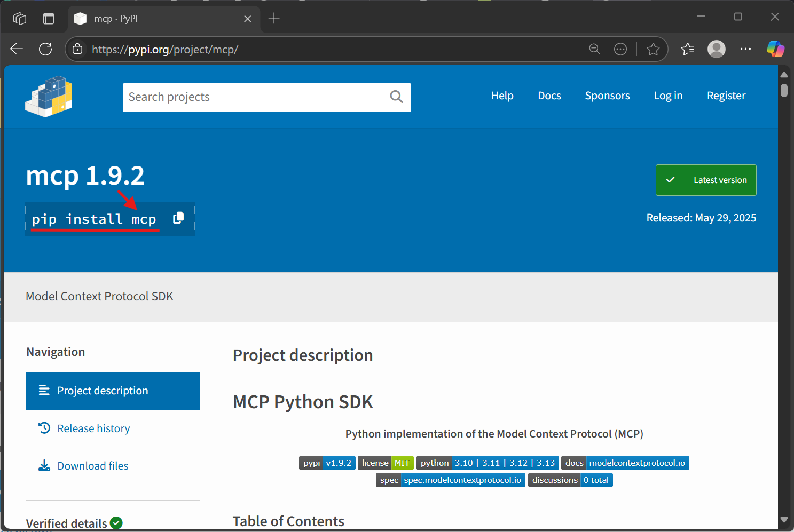794x532 pixels.
Task: Click the Released: May 29, 2025 text
Action: 701,218
